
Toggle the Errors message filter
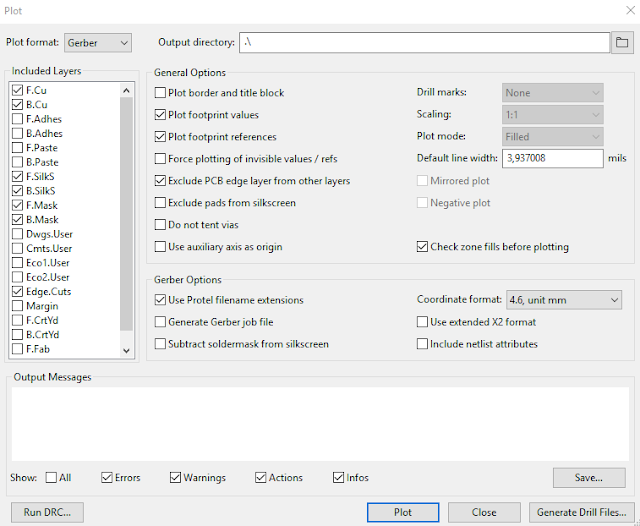tap(107, 477)
